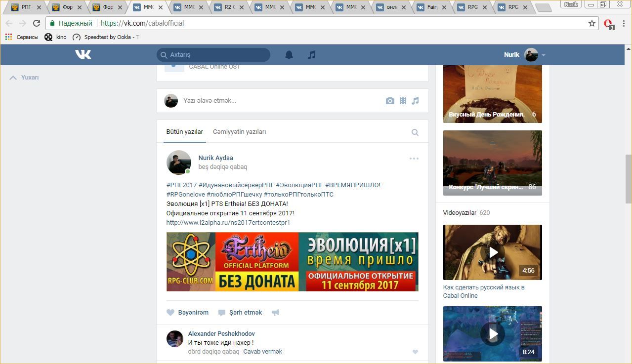632x364 pixels.
Task: Click the Chrome user button labeled Nurik
Action: [x=571, y=4]
